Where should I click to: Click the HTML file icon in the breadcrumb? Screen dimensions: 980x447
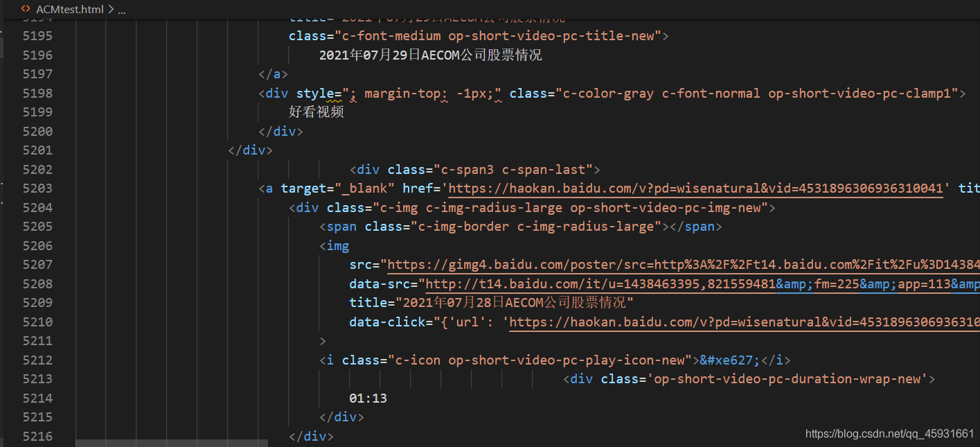(x=26, y=10)
